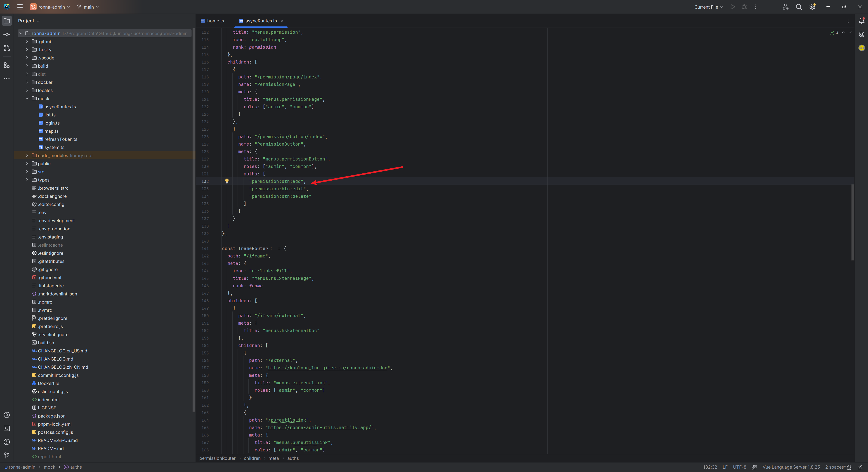Open the main branch dropdown
The width and height of the screenshot is (868, 472).
tap(88, 7)
